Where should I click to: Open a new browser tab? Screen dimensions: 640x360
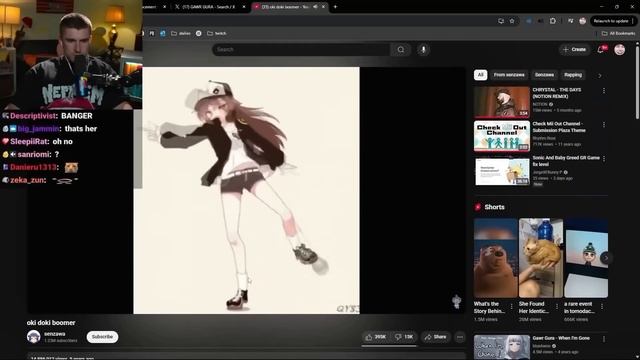click(x=336, y=7)
